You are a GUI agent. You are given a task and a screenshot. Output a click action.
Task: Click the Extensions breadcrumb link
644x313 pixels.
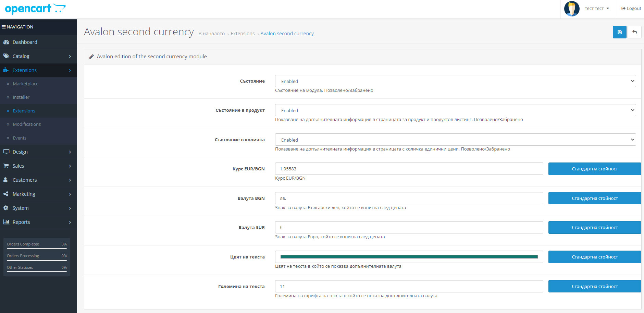click(243, 34)
